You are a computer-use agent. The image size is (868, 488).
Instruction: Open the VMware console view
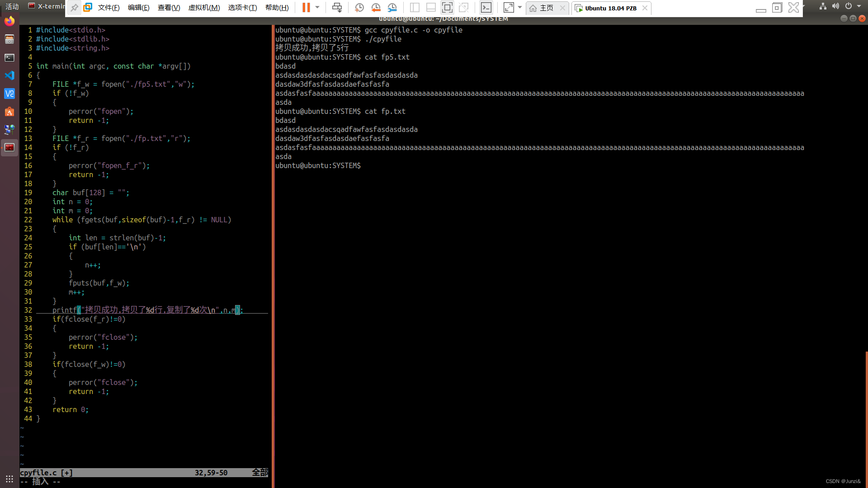486,8
